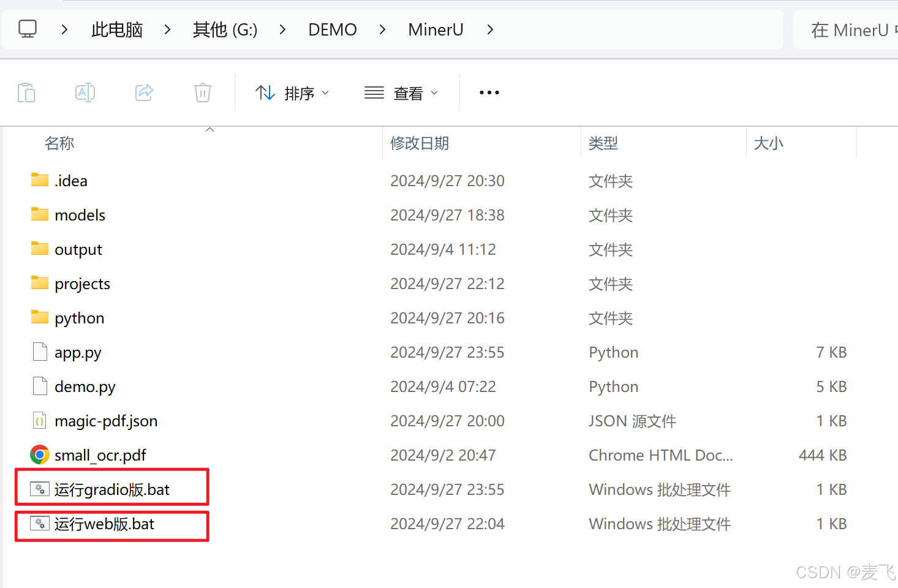Open the 排序 sort dropdown

click(292, 93)
